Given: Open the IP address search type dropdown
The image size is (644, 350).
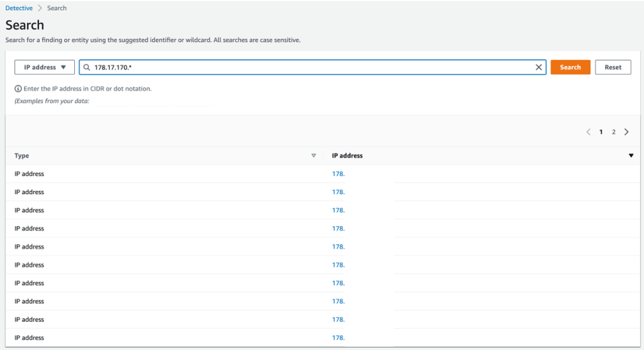Looking at the screenshot, I should point(45,67).
